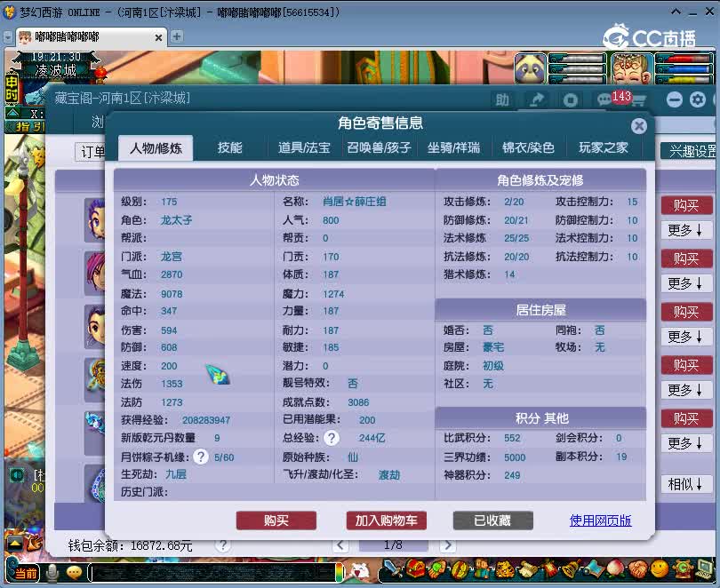
Task: Click the 1/8 page indicator
Action: tap(394, 545)
